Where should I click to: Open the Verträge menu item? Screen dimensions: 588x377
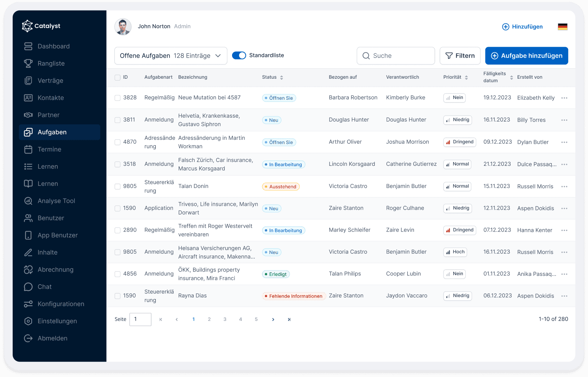[50, 81]
